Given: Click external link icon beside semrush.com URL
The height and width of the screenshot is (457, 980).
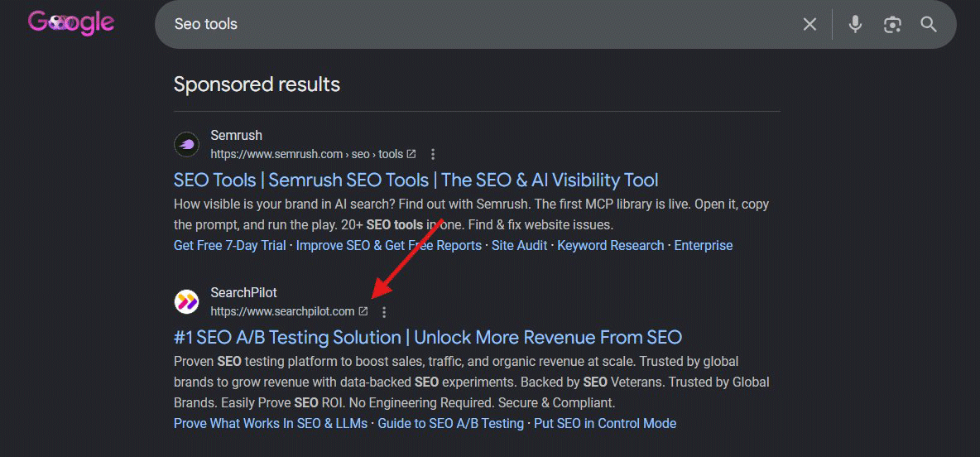Looking at the screenshot, I should pyautogui.click(x=411, y=154).
